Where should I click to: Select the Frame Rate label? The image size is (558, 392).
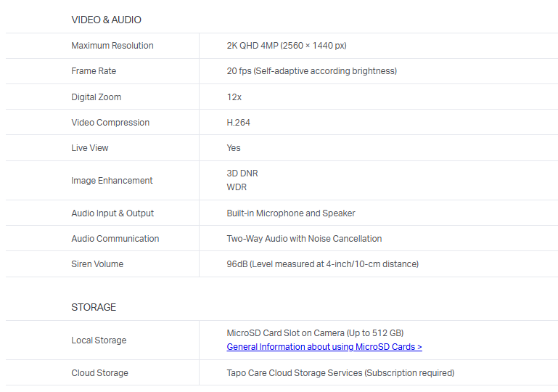coord(94,71)
